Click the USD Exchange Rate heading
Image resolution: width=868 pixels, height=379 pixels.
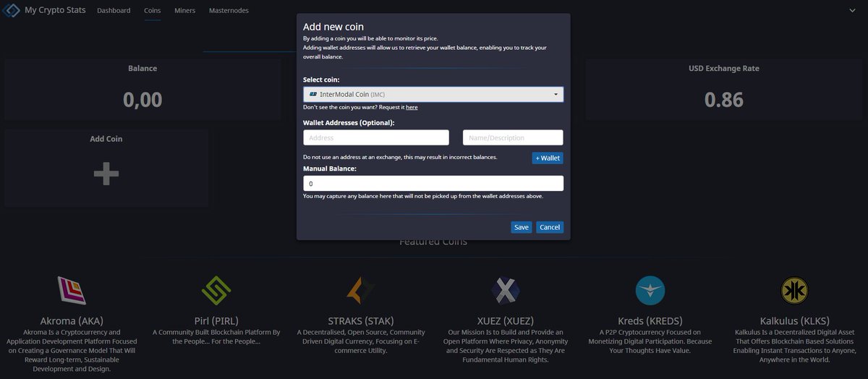(724, 68)
